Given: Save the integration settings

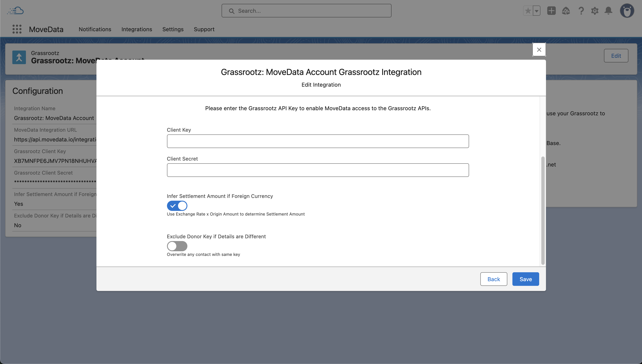Looking at the screenshot, I should [525, 279].
